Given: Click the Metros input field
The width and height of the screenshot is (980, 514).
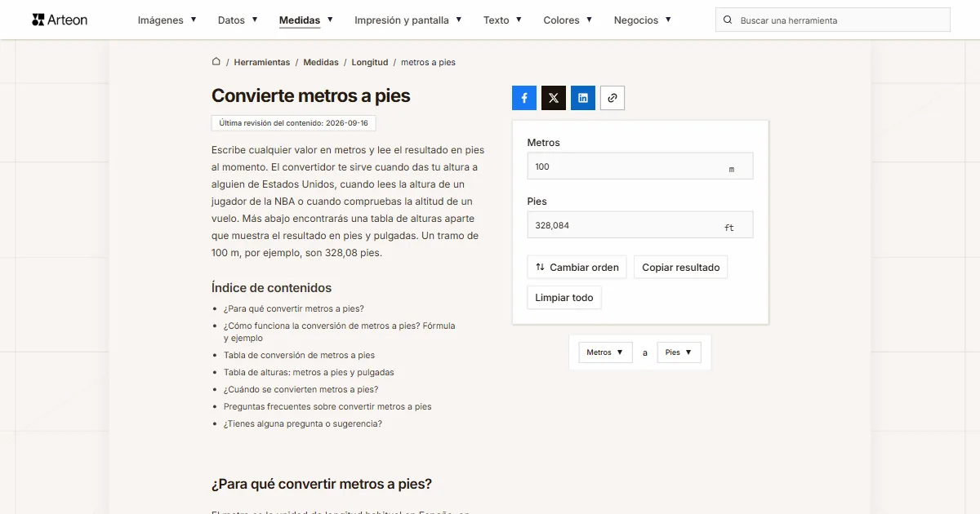Looking at the screenshot, I should [640, 166].
